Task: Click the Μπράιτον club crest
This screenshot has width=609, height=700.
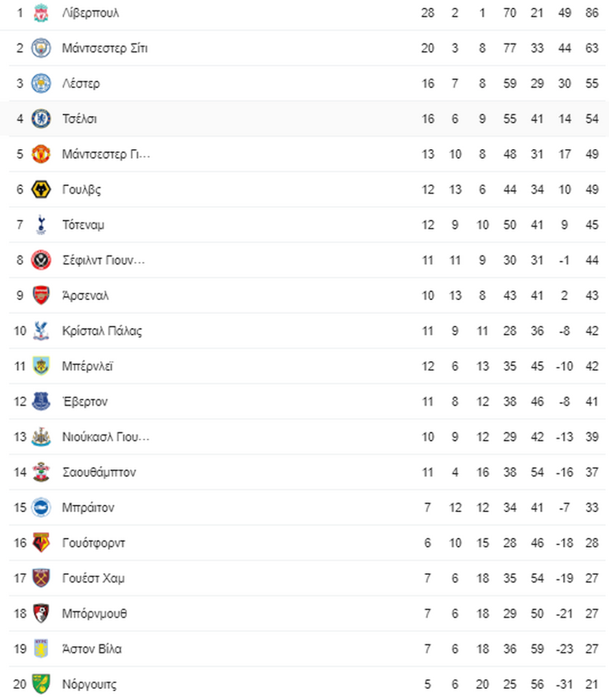Action: pos(41,507)
